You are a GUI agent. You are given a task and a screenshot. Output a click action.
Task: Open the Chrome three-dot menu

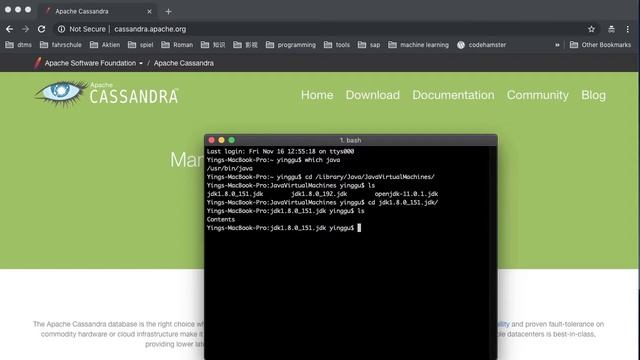pos(628,29)
